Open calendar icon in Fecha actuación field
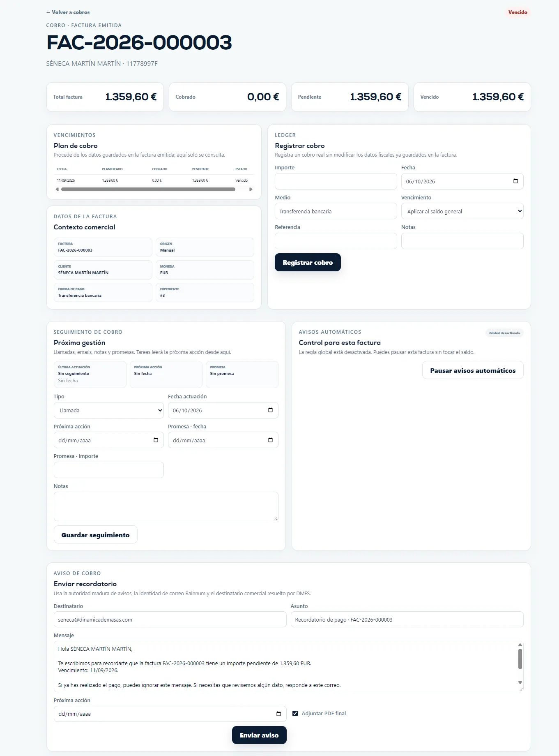The height and width of the screenshot is (756, 559). click(x=270, y=410)
